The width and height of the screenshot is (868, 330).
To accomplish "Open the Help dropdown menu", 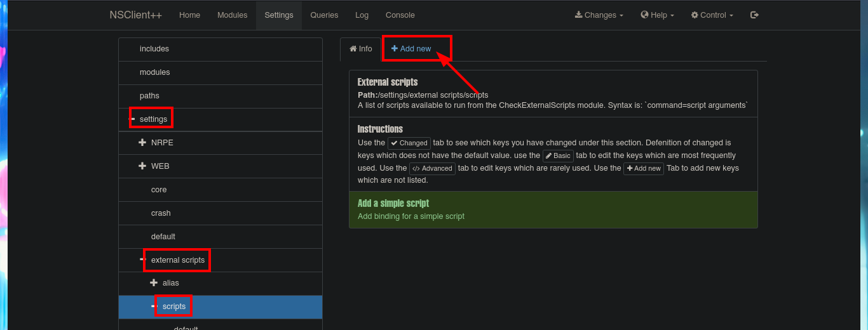I will tap(657, 15).
